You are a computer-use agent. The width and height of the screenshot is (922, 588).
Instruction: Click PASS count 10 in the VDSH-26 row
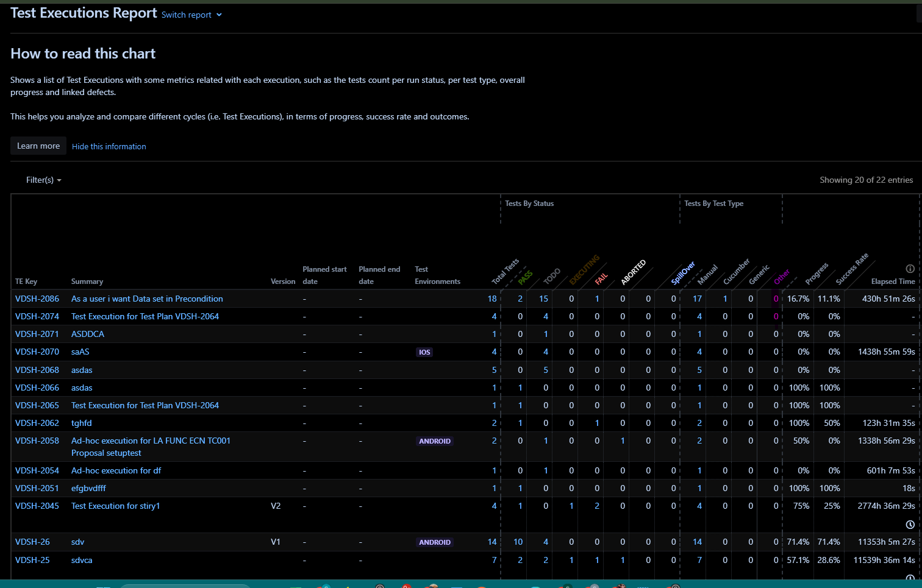coord(518,542)
